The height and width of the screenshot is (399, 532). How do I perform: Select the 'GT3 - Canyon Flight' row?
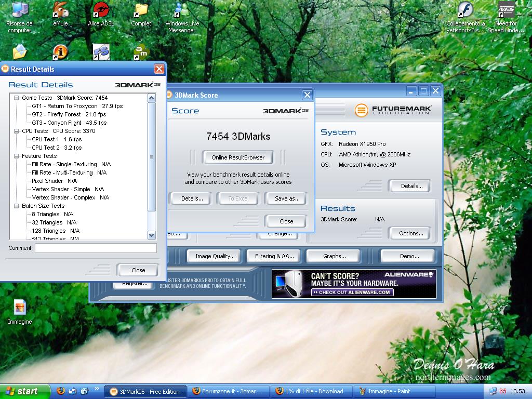coord(69,123)
